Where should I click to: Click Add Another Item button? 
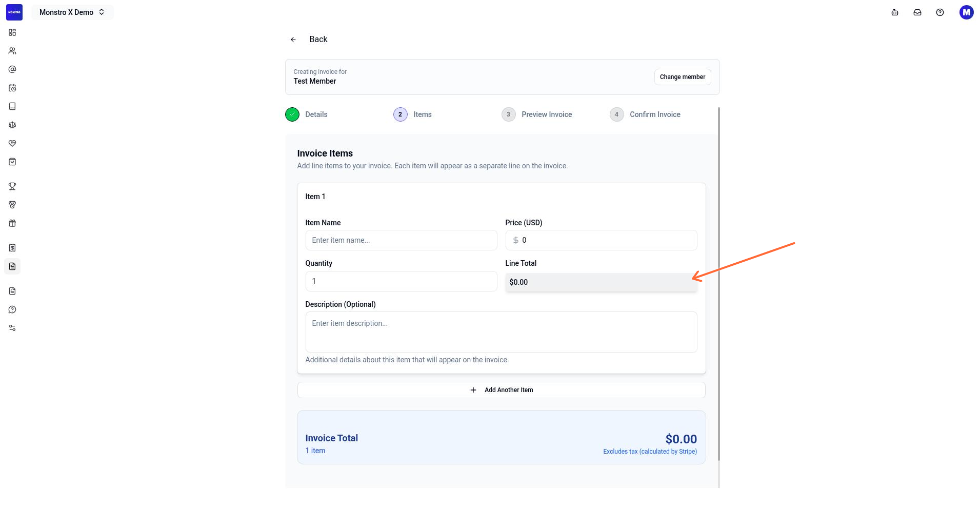(502, 390)
